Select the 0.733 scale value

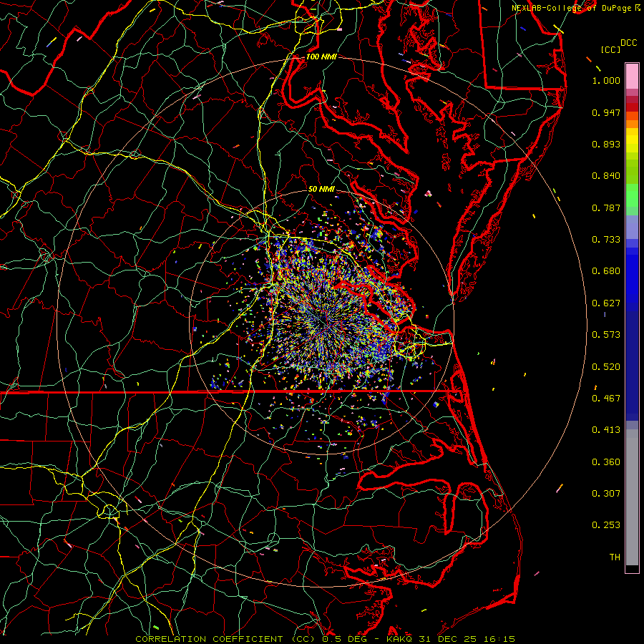click(606, 240)
